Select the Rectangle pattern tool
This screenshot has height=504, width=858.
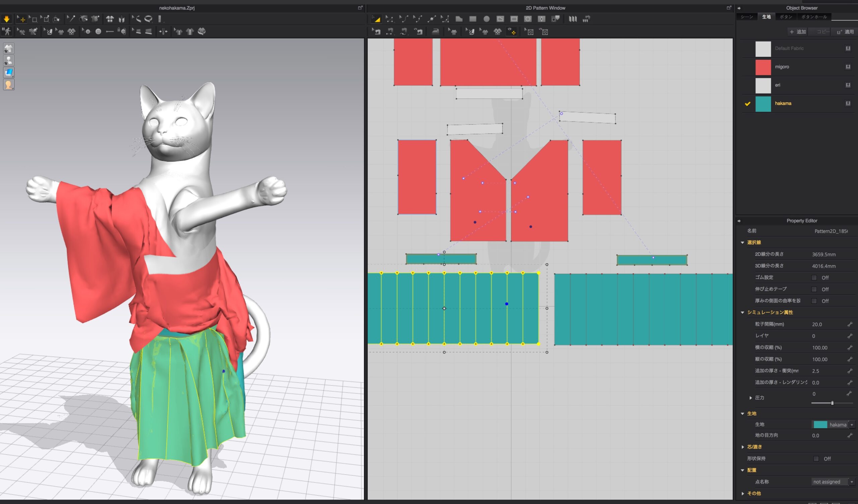(x=473, y=19)
